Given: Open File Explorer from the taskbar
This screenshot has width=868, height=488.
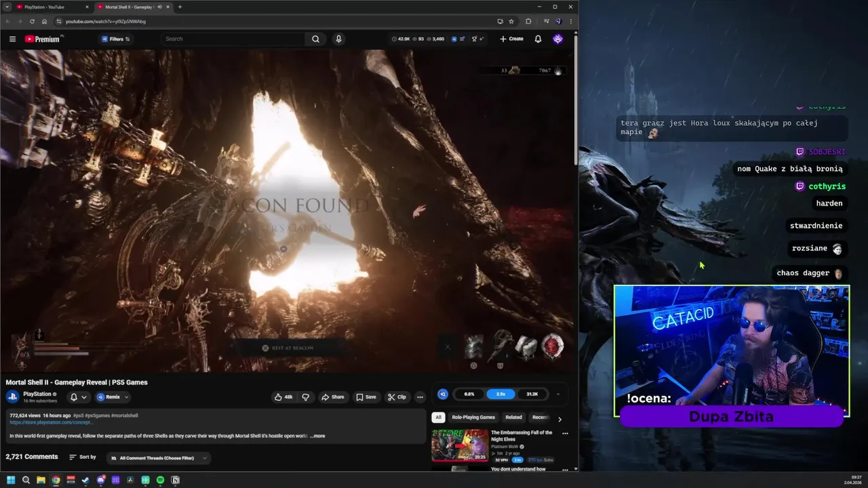Looking at the screenshot, I should click(41, 480).
